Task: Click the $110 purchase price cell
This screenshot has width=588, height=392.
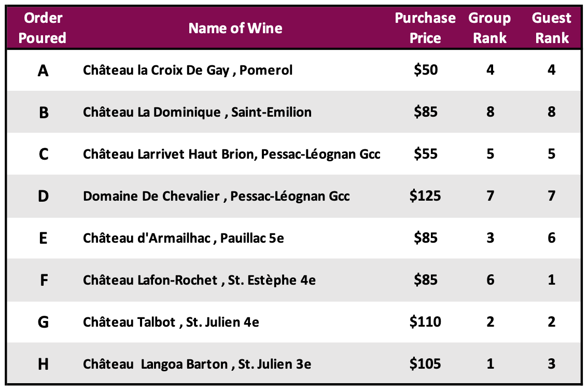Action: [425, 322]
